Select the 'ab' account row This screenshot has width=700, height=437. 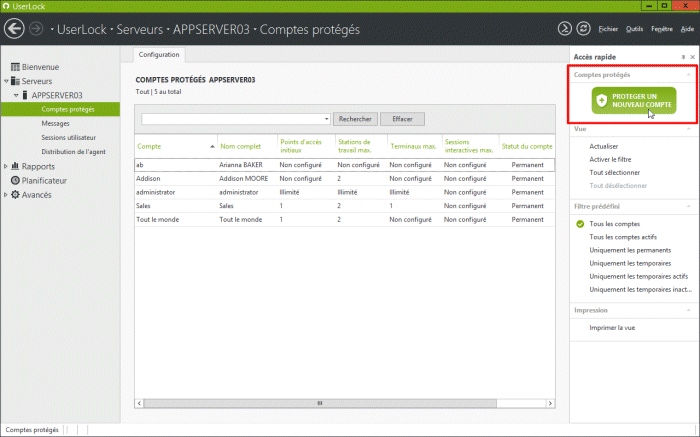[x=345, y=165]
